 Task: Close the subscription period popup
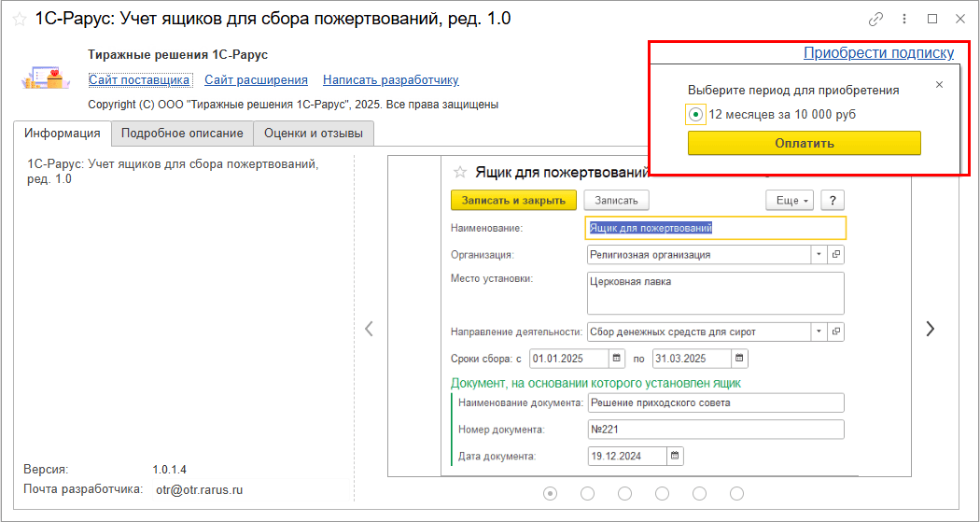[x=939, y=85]
